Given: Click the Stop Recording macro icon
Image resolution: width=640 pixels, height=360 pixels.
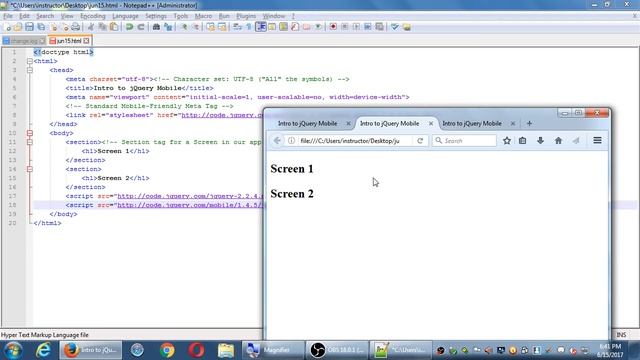Looking at the screenshot, I should pyautogui.click(x=344, y=27).
